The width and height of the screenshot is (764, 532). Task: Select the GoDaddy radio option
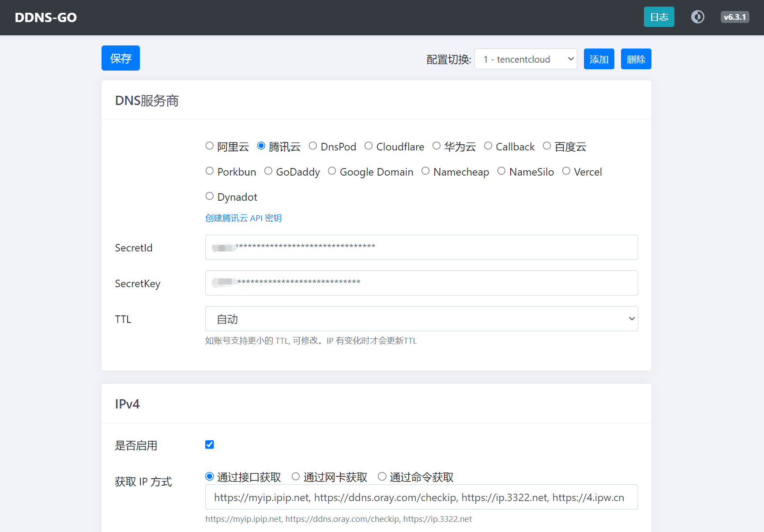268,171
